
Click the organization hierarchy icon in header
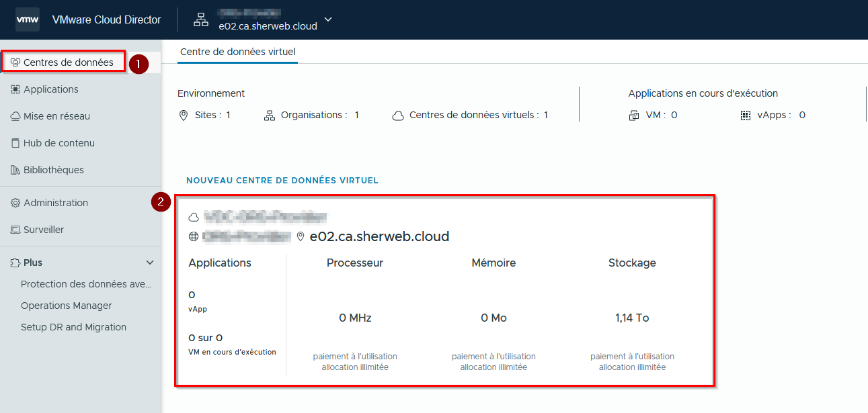coord(201,19)
